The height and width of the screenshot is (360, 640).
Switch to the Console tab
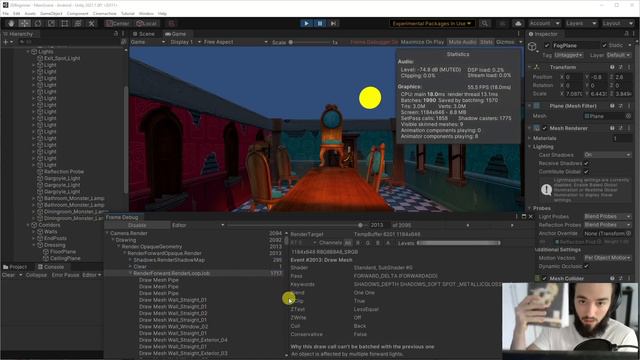[x=51, y=267]
